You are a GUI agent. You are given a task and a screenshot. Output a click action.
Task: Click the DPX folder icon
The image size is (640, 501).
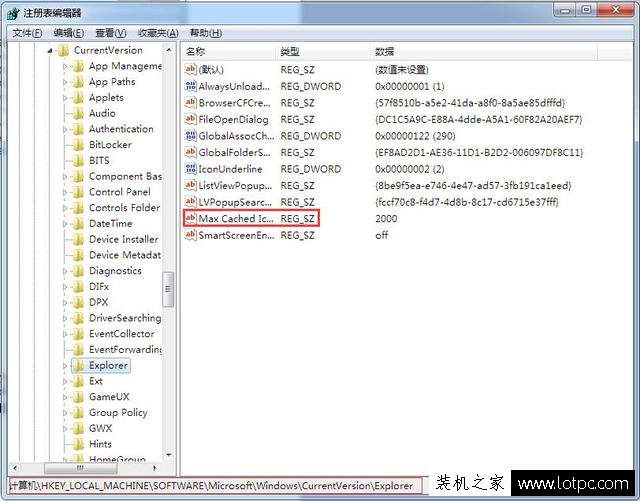pos(78,303)
